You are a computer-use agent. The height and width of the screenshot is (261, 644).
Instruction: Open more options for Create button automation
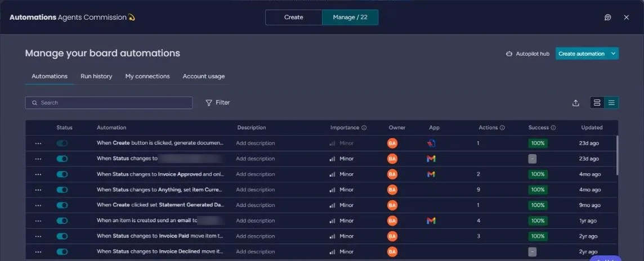click(38, 143)
